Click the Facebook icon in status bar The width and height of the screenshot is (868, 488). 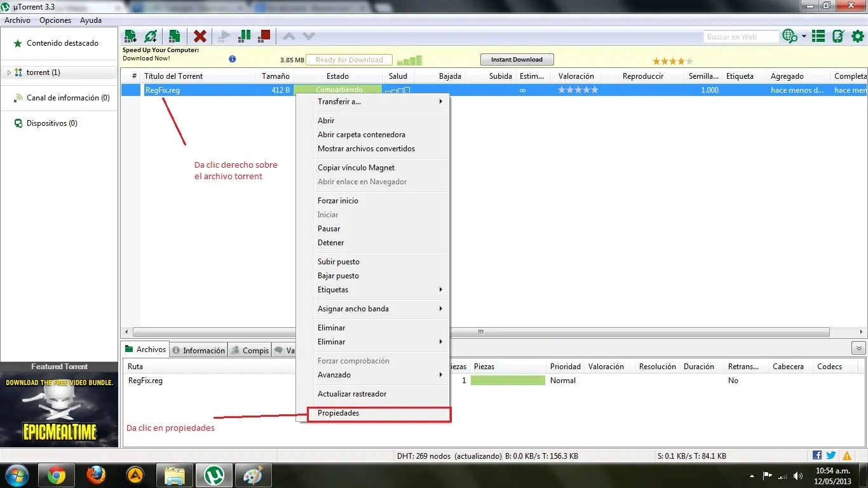(817, 456)
